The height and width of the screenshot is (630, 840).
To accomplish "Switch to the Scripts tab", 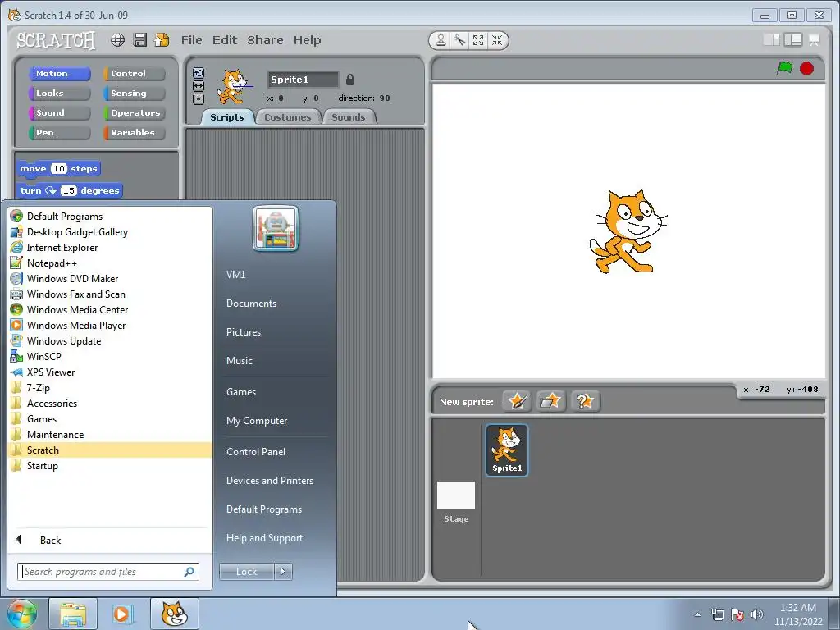I will (226, 117).
